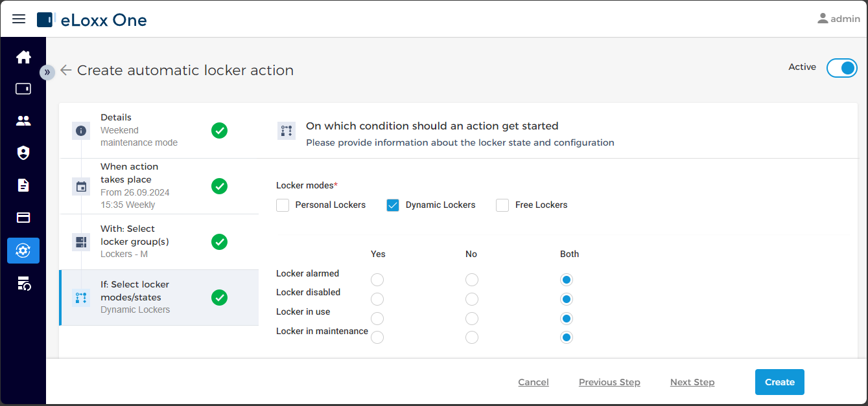
Task: Go to Next Step
Action: coord(692,382)
